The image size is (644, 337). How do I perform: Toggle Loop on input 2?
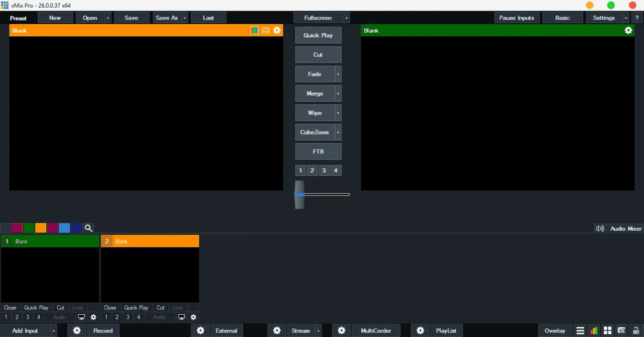tap(178, 307)
